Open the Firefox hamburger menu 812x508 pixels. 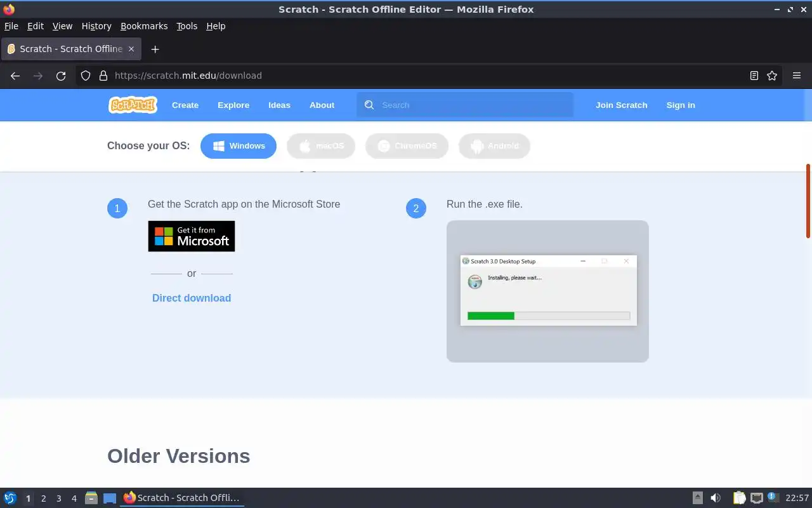click(797, 76)
